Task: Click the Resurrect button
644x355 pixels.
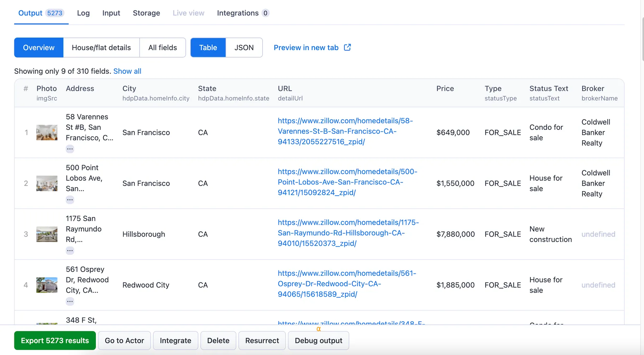Action: 262,340
